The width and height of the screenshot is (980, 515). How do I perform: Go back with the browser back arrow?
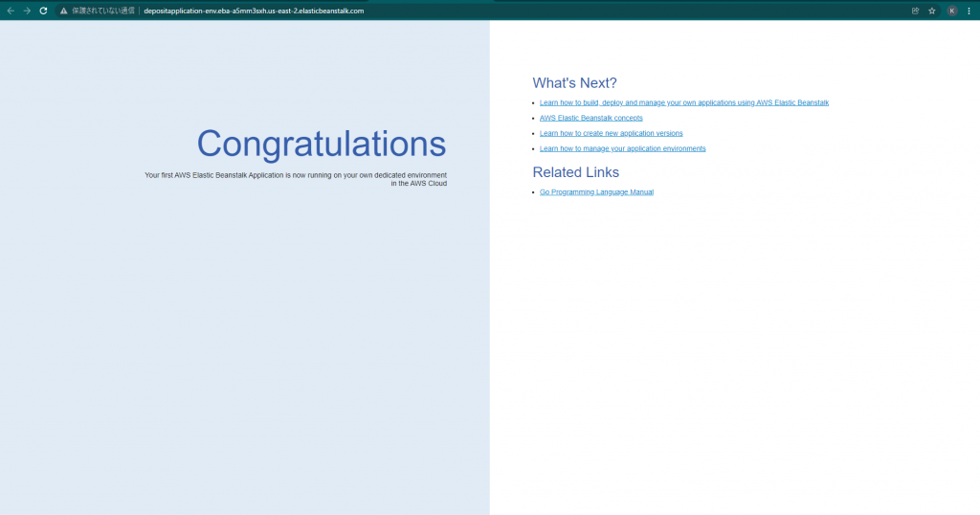11,11
